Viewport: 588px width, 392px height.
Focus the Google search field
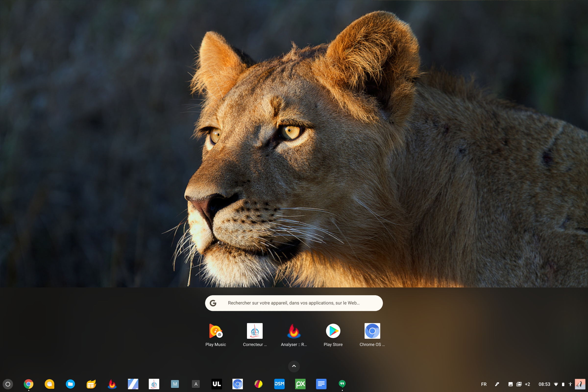coord(294,303)
